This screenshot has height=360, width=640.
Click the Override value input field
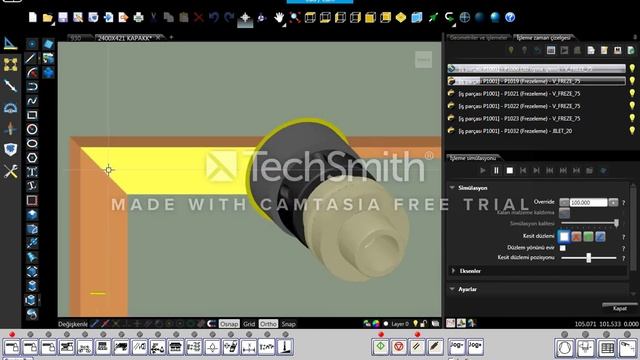pos(589,202)
